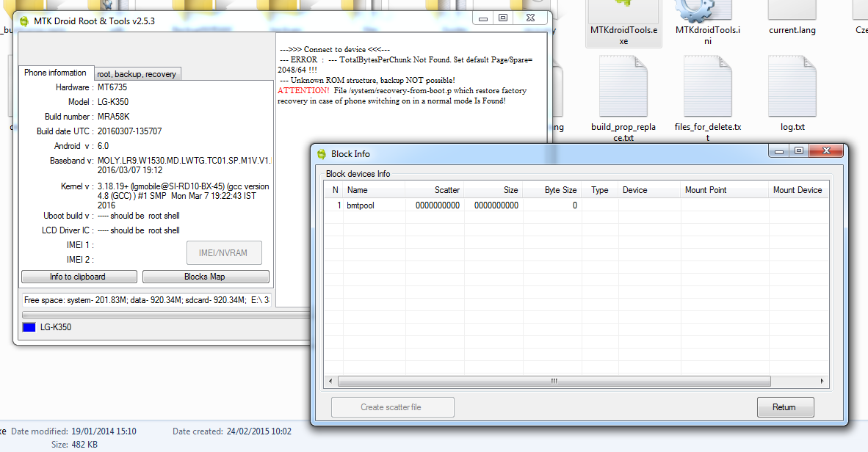Click the blue LG-K350 color indicator
The height and width of the screenshot is (452, 868).
pos(29,327)
